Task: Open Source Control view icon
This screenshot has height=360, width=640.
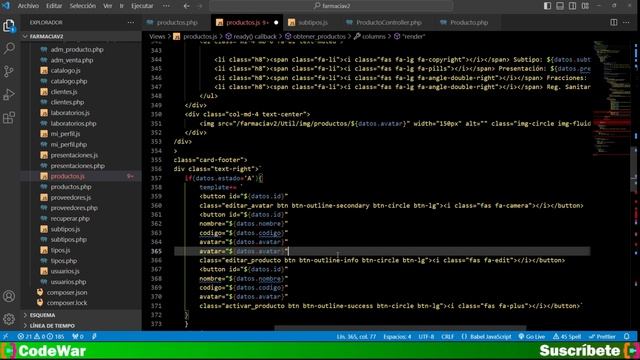Action: tap(9, 71)
